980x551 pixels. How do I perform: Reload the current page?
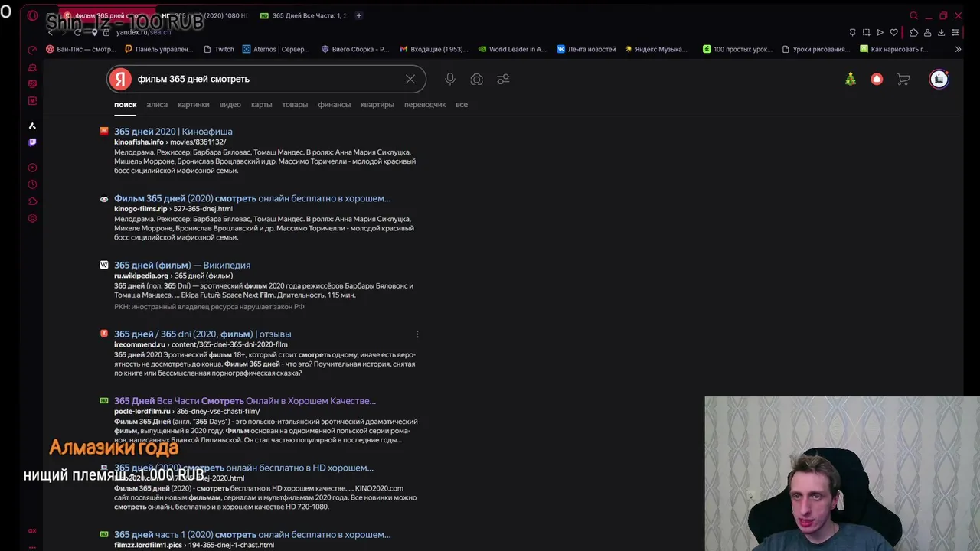tap(78, 32)
